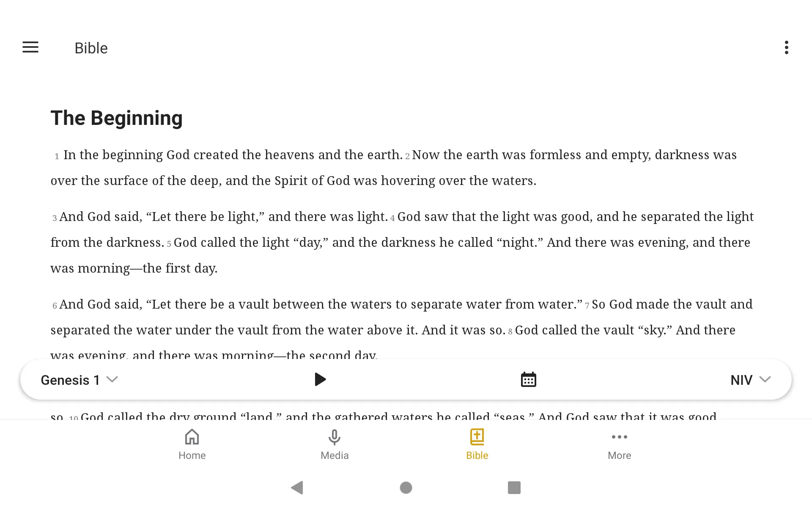Switch to NIV translation selector
Viewport: 812px width, 508px height.
pyautogui.click(x=750, y=379)
